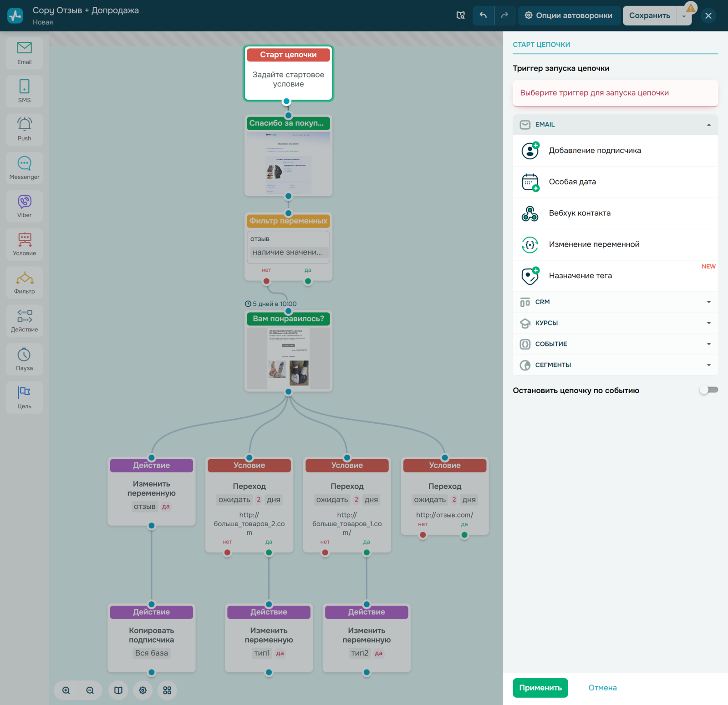Viewport: 728px width, 705px height.
Task: Click the Отмена link
Action: click(602, 688)
